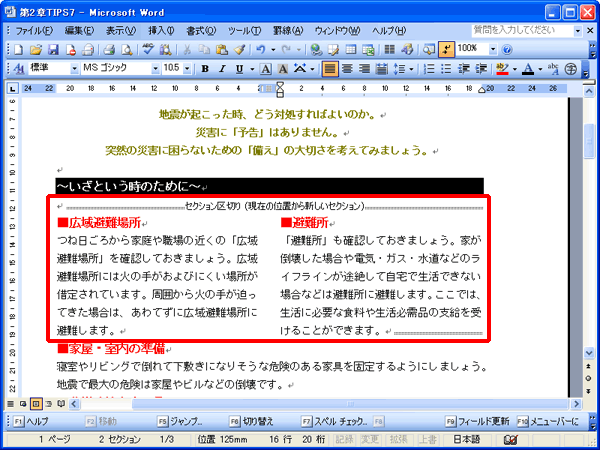Open the ファイル(F) menu
Image resolution: width=600 pixels, height=450 pixels.
coord(34,31)
